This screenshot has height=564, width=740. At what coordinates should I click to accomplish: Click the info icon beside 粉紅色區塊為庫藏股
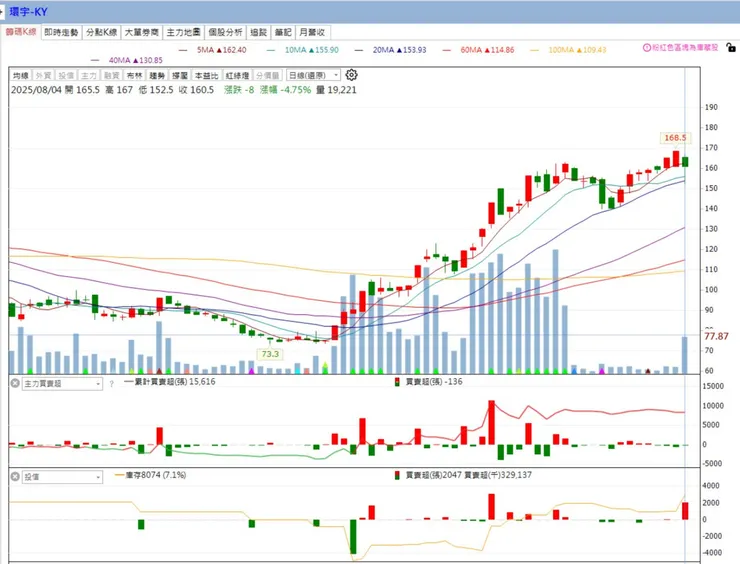pos(647,48)
